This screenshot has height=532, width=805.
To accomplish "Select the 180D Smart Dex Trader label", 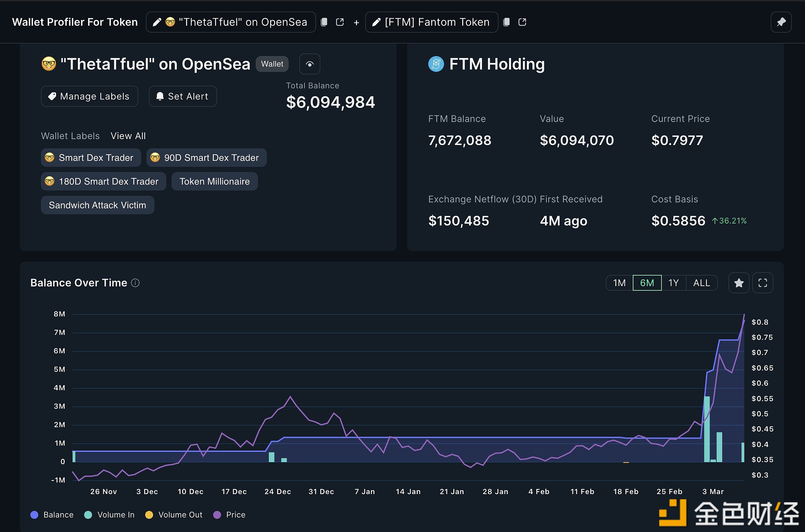I will pos(103,181).
